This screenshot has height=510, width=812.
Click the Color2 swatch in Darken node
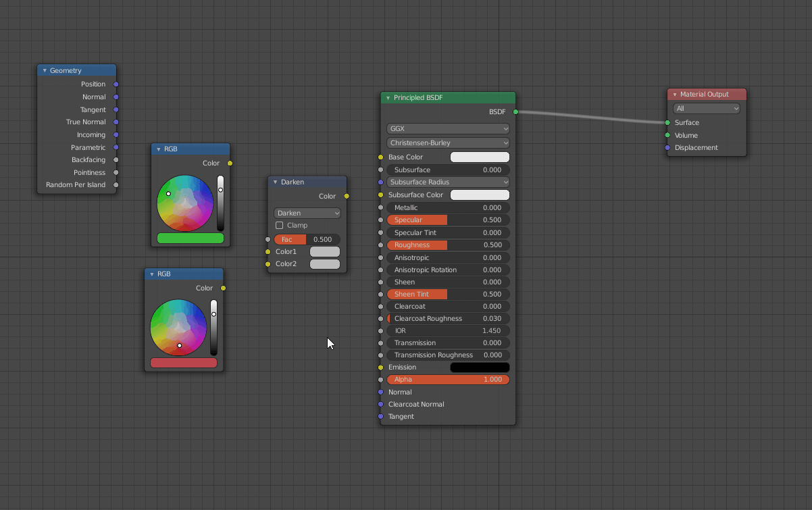[x=325, y=264]
